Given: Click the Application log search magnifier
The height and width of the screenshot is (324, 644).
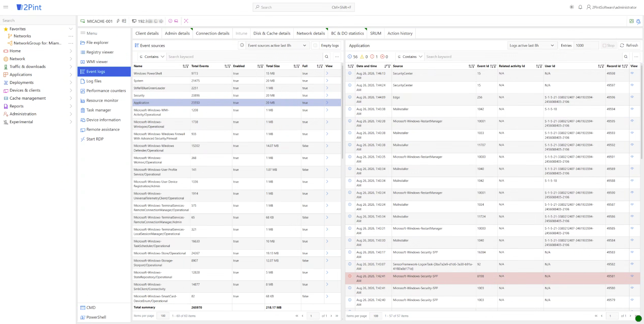Looking at the screenshot, I should (626, 57).
